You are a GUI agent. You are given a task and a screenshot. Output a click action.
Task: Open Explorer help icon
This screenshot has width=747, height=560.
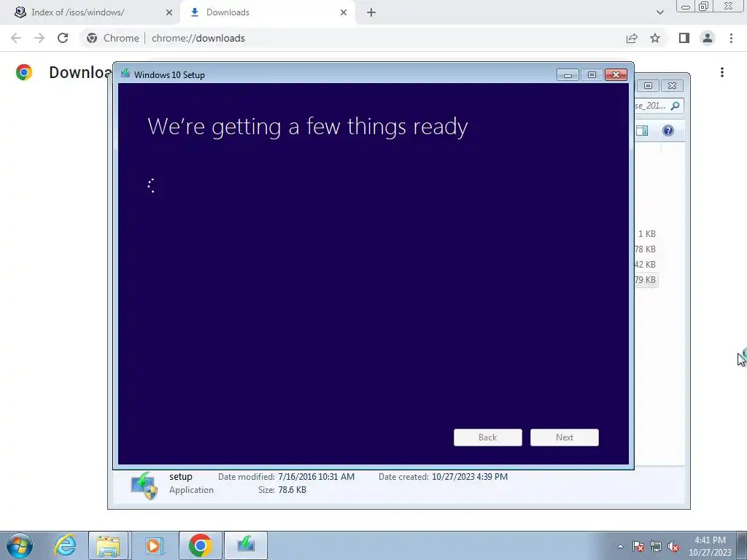(668, 131)
